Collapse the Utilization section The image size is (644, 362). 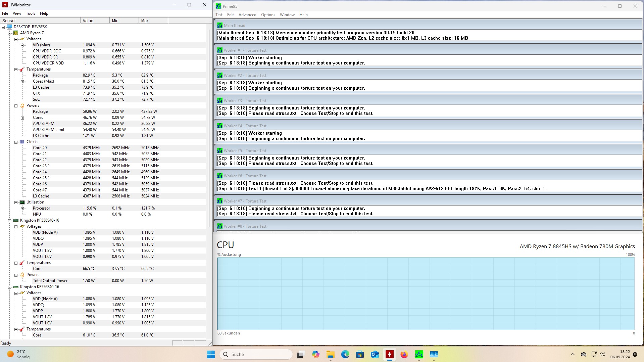[x=16, y=202]
